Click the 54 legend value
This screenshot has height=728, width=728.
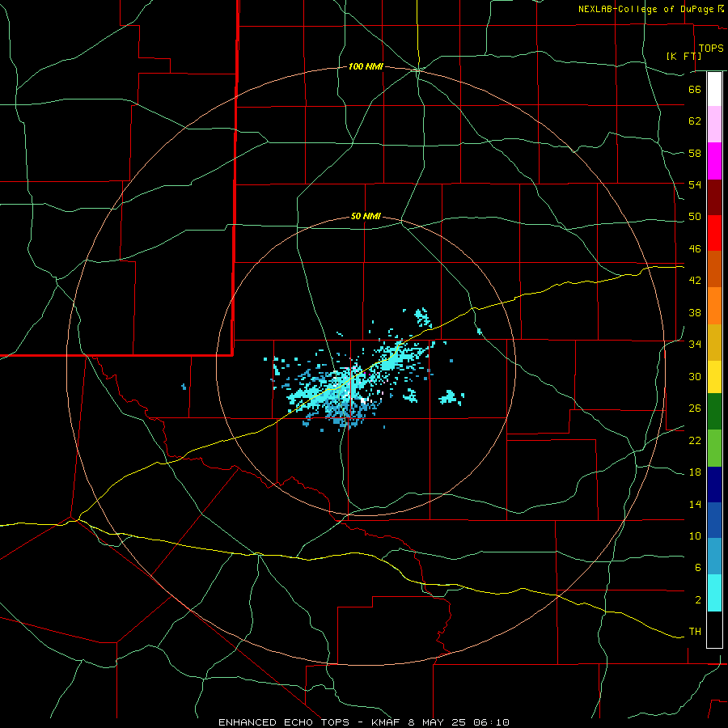coord(695,184)
